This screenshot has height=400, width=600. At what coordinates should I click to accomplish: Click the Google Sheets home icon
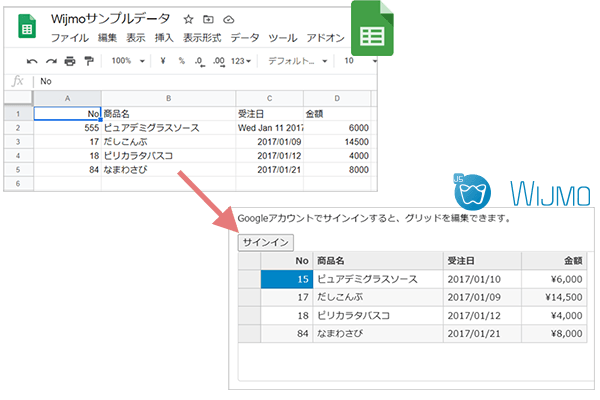click(x=27, y=26)
